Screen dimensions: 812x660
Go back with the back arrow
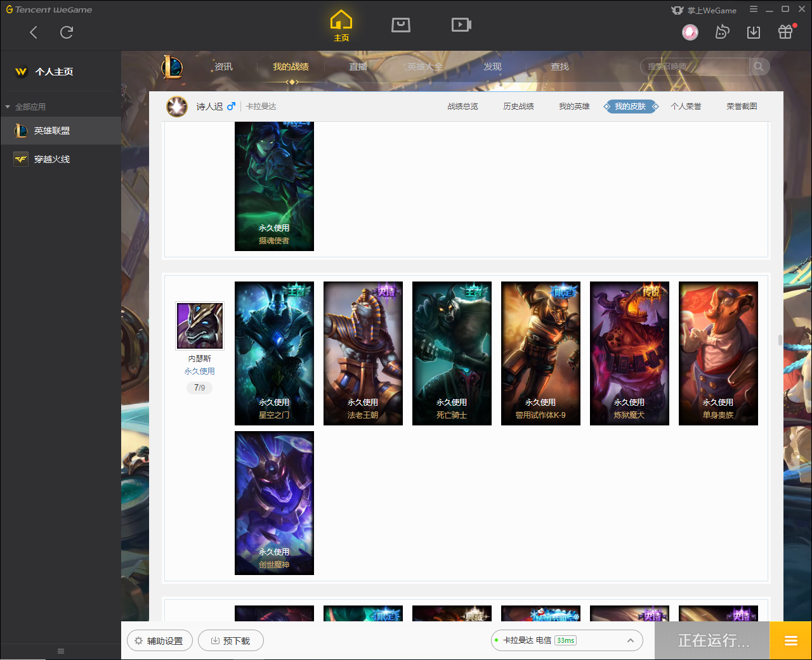click(34, 32)
